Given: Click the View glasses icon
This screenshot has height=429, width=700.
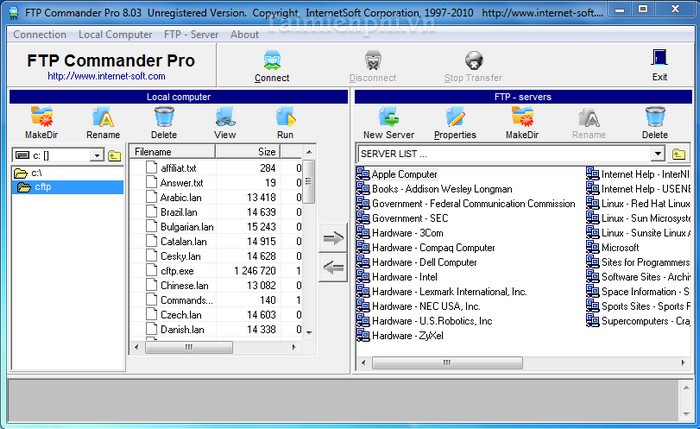Looking at the screenshot, I should pos(225,117).
